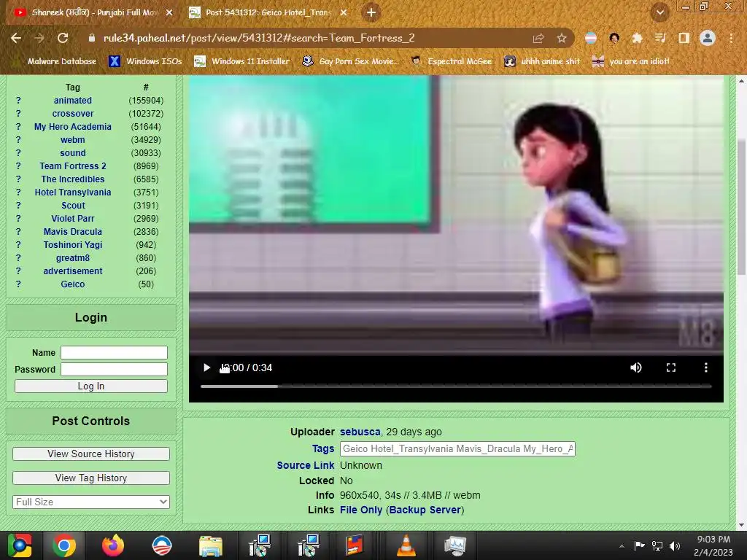Screen dimensions: 747x560
Task: Open the Malware Database bookmark
Action: click(55, 61)
